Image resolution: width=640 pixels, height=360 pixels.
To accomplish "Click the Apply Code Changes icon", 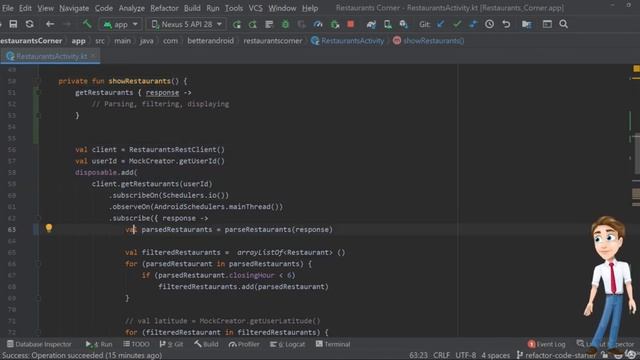I will [269, 24].
